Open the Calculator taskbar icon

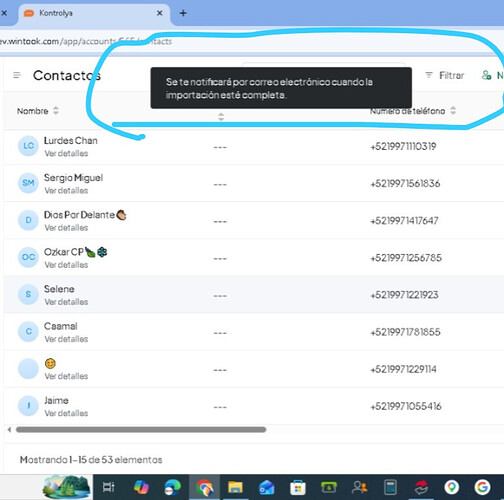[x=390, y=487]
